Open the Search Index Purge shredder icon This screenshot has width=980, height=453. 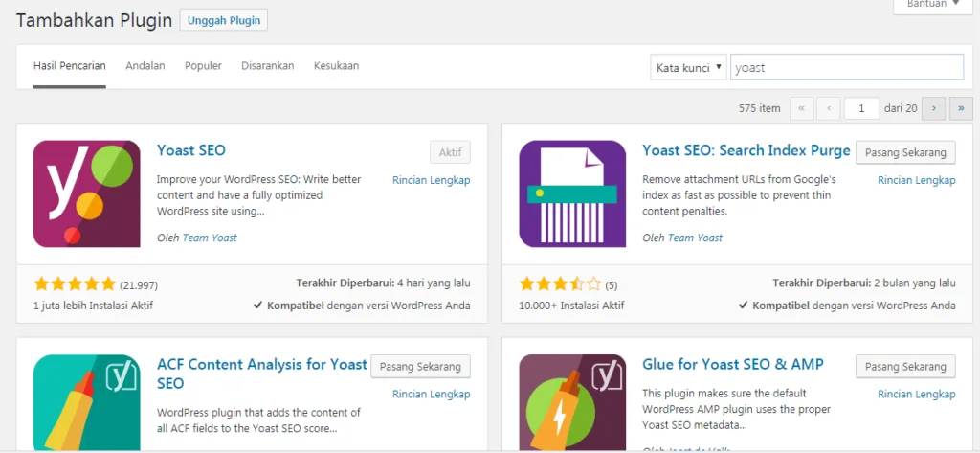pyautogui.click(x=572, y=194)
